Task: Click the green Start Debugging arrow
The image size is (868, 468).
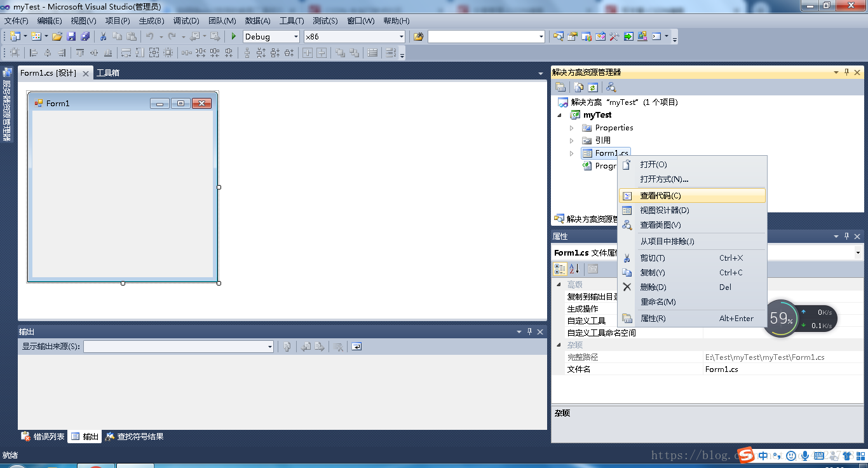Action: tap(234, 36)
